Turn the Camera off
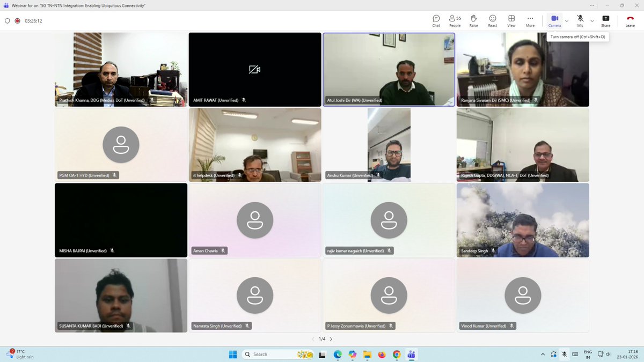The image size is (644, 362). click(554, 20)
